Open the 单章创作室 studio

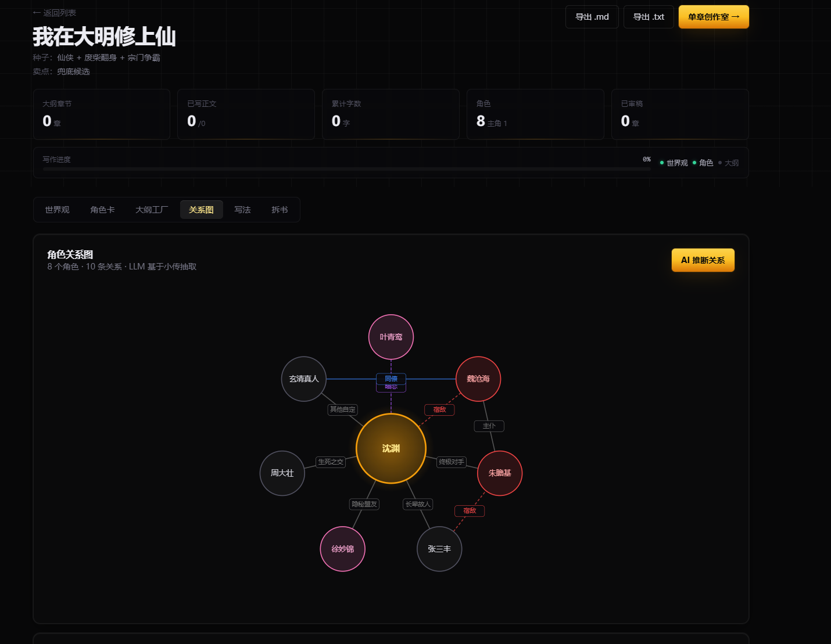pos(714,17)
